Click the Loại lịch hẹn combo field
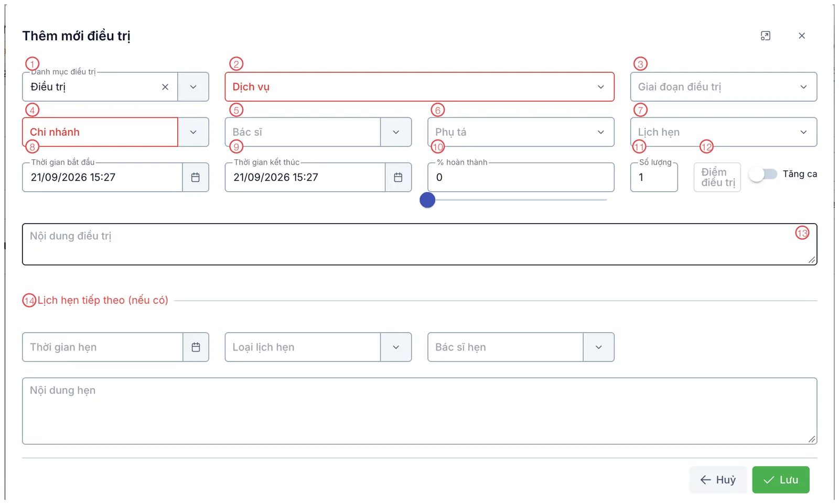The height and width of the screenshot is (504, 839). click(x=303, y=347)
